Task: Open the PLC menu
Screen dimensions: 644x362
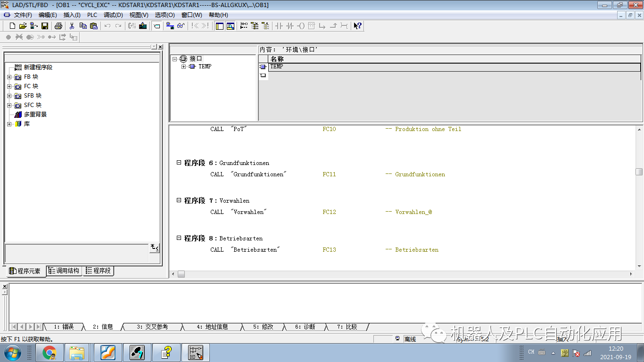Action: (92, 15)
